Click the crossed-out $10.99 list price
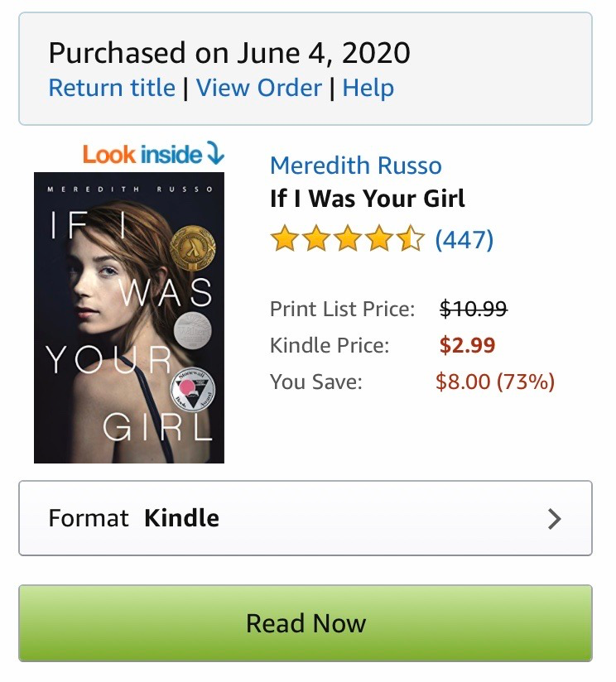Image resolution: width=616 pixels, height=682 pixels. 473,310
